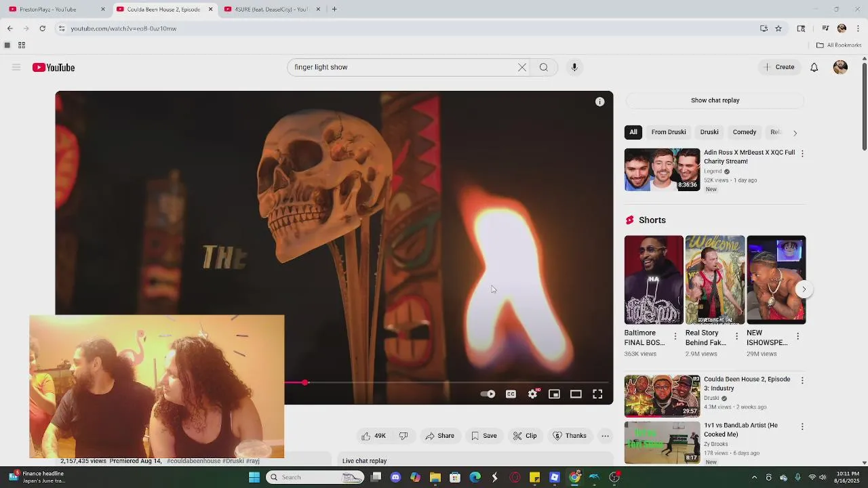Toggle closed captions CC button

point(511,394)
